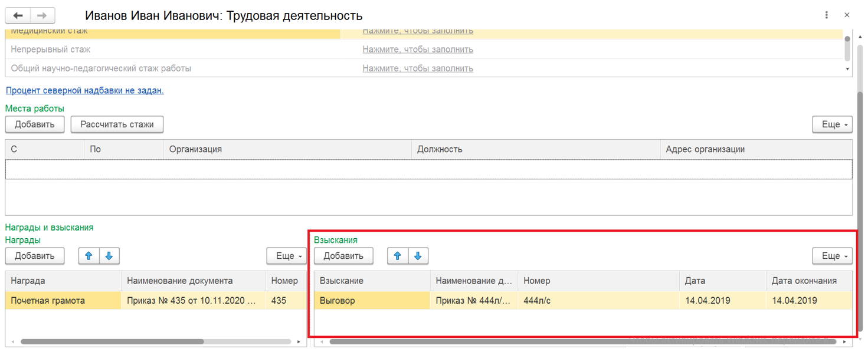Click the forward navigation arrow
The width and height of the screenshot is (868, 352).
[x=42, y=16]
